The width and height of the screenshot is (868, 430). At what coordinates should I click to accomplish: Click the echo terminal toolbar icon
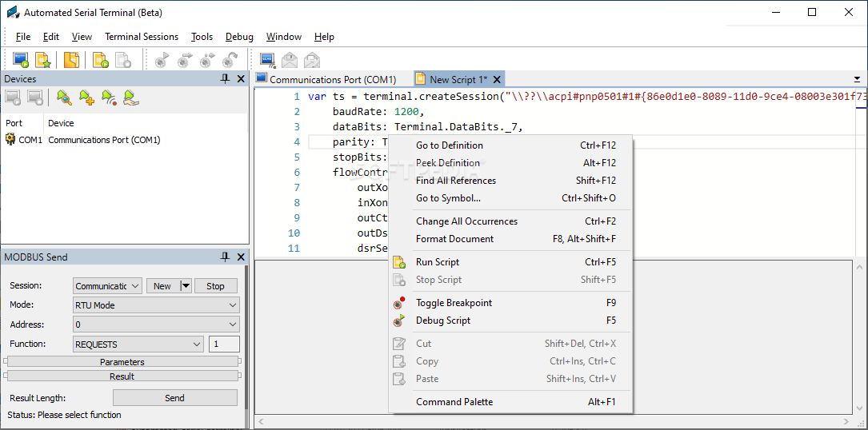267,60
